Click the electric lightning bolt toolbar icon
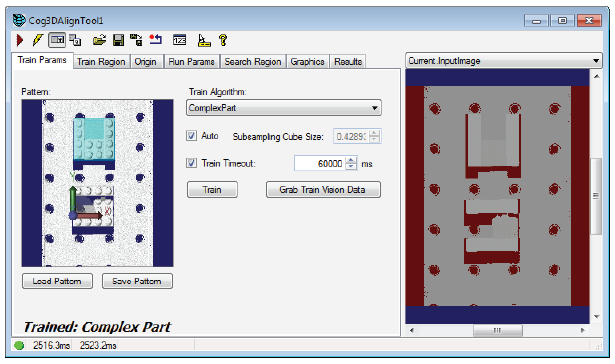 click(38, 40)
